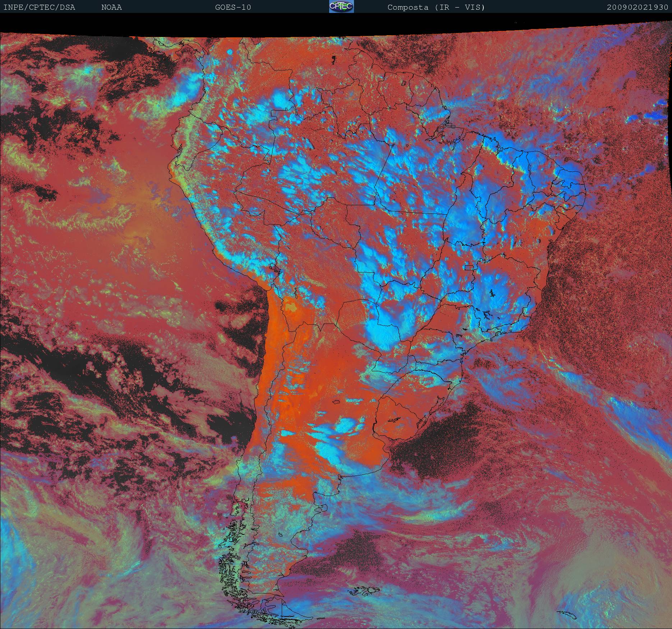Click the INPE/CPTEC/DSA header text
672x629 pixels.
[39, 7]
